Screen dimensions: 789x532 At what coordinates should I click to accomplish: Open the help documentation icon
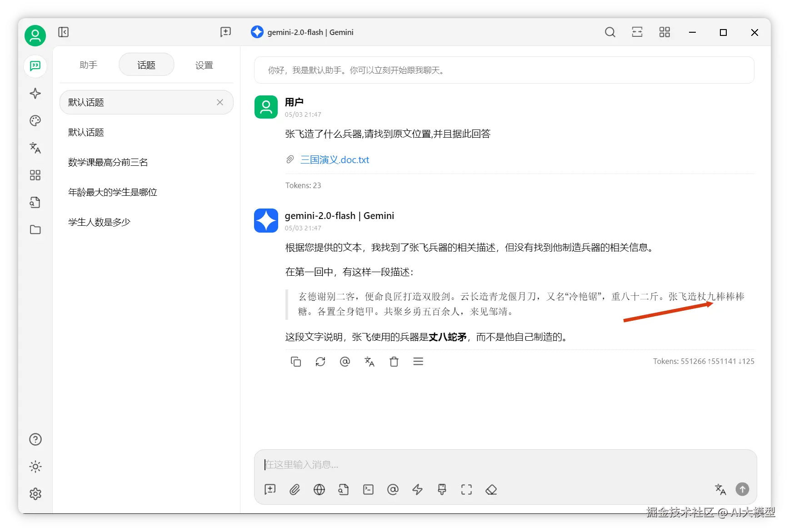pos(35,439)
